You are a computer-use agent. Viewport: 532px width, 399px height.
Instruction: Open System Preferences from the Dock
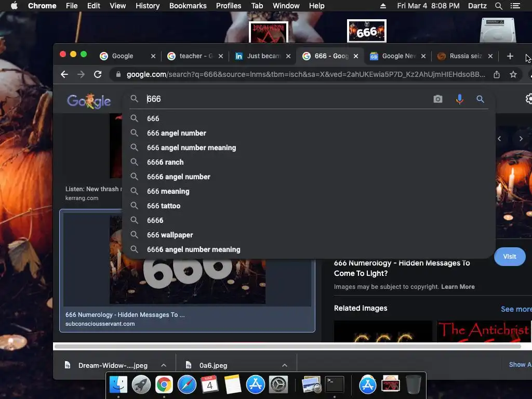(x=278, y=385)
